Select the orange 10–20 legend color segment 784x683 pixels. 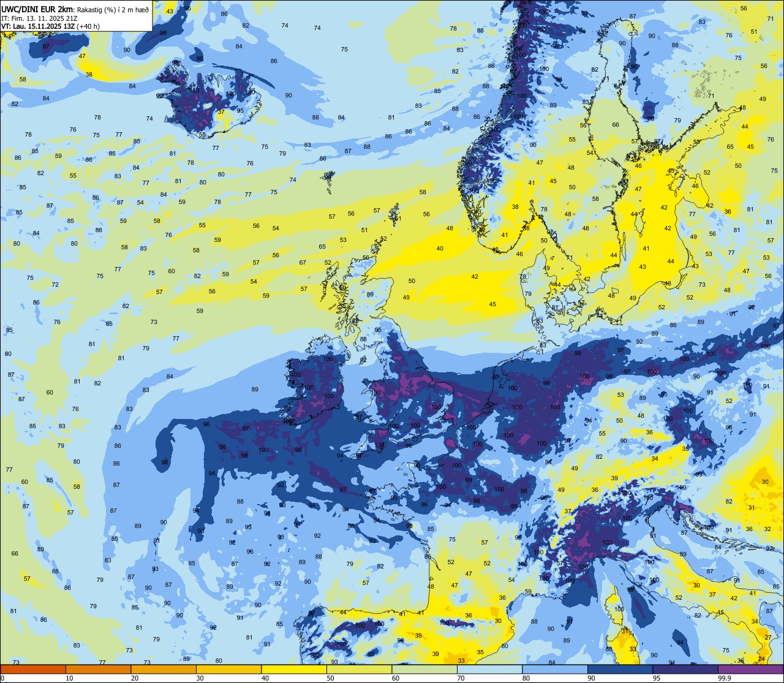[x=98, y=669]
